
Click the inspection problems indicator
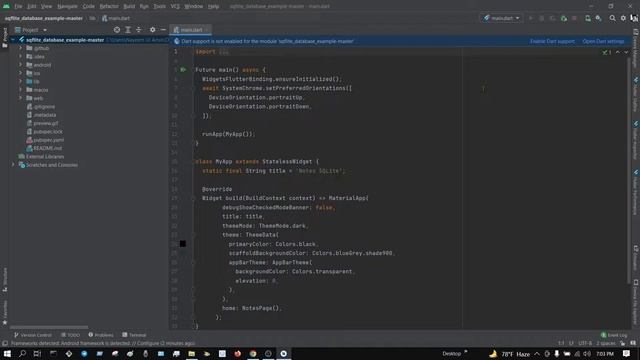[606, 52]
